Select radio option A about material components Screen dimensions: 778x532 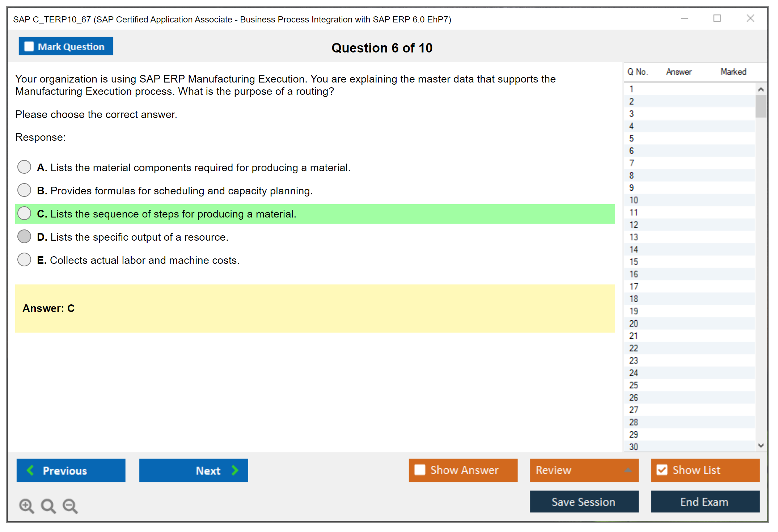click(x=24, y=167)
